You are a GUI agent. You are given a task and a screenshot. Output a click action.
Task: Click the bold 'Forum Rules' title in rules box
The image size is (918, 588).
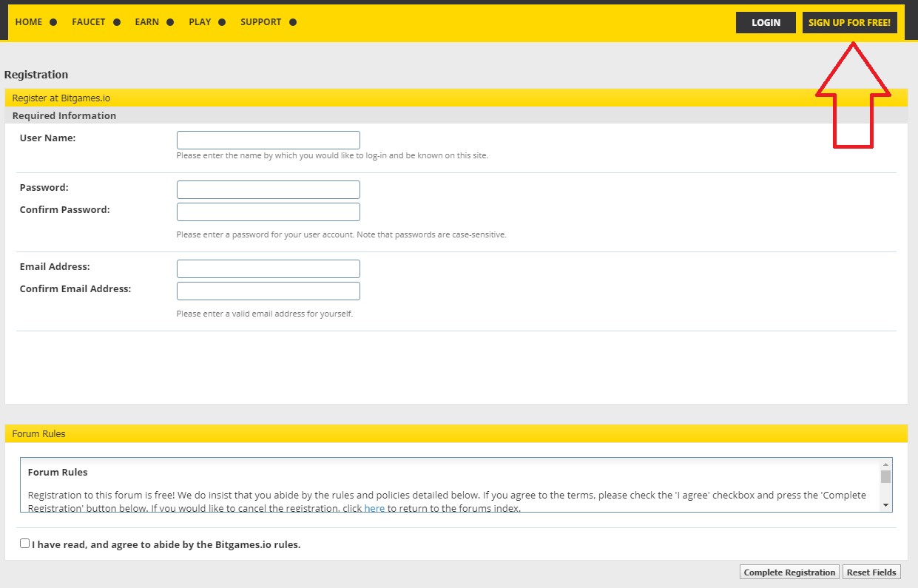[58, 472]
